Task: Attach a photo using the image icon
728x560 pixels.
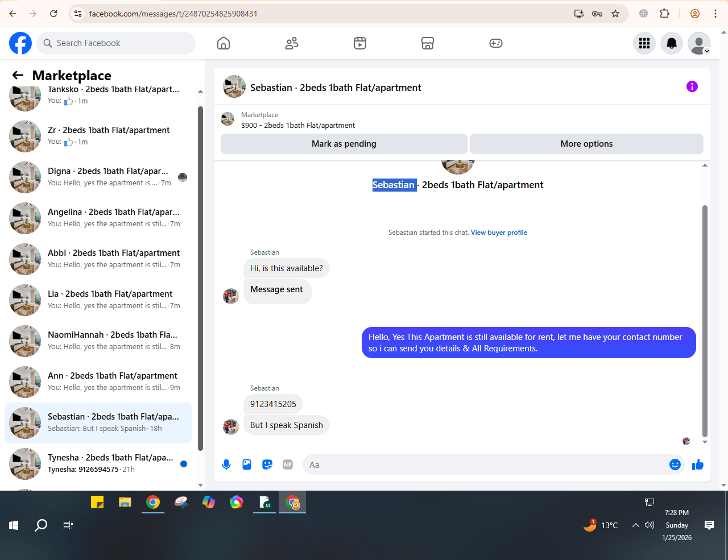Action: pos(247,464)
